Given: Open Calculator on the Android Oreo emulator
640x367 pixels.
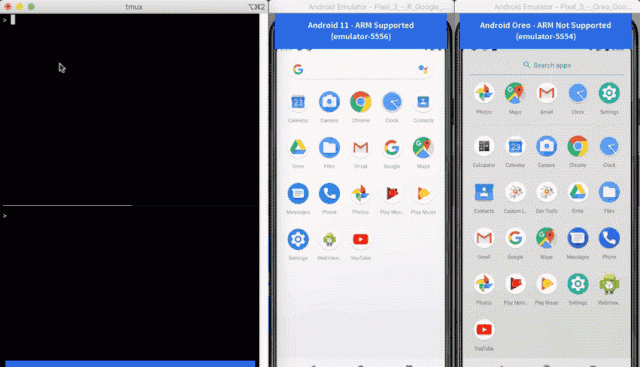Looking at the screenshot, I should (484, 146).
